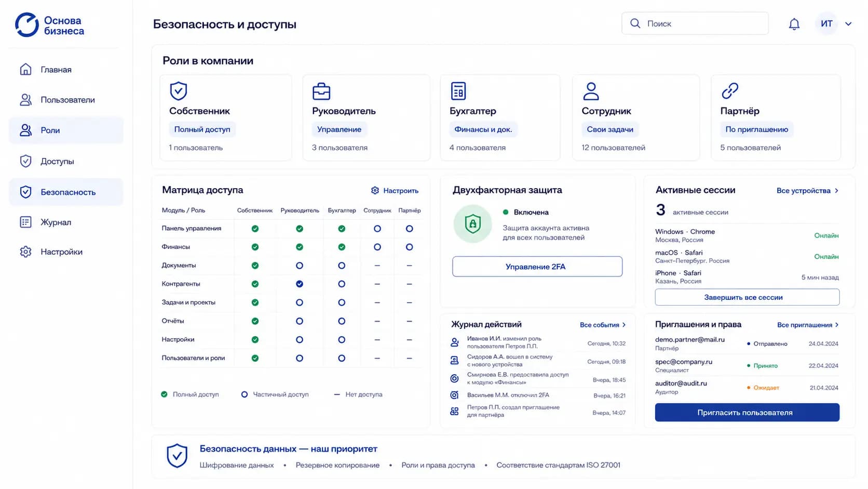Click the Основа бизнеса logo icon
The height and width of the screenshot is (489, 868).
pyautogui.click(x=27, y=25)
